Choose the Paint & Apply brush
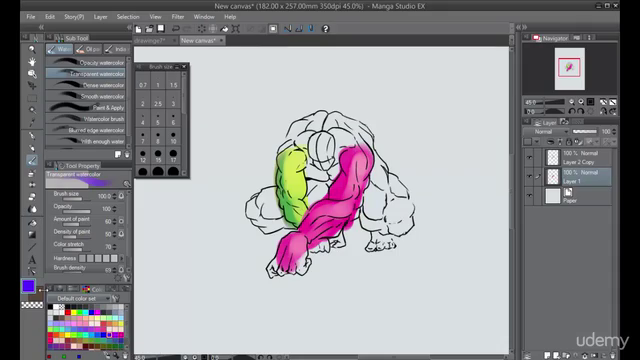The image size is (640, 360). click(85, 107)
